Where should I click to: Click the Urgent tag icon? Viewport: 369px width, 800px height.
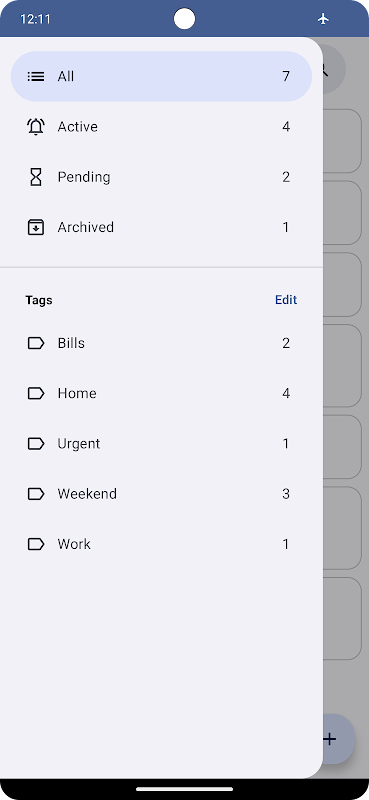(x=36, y=444)
